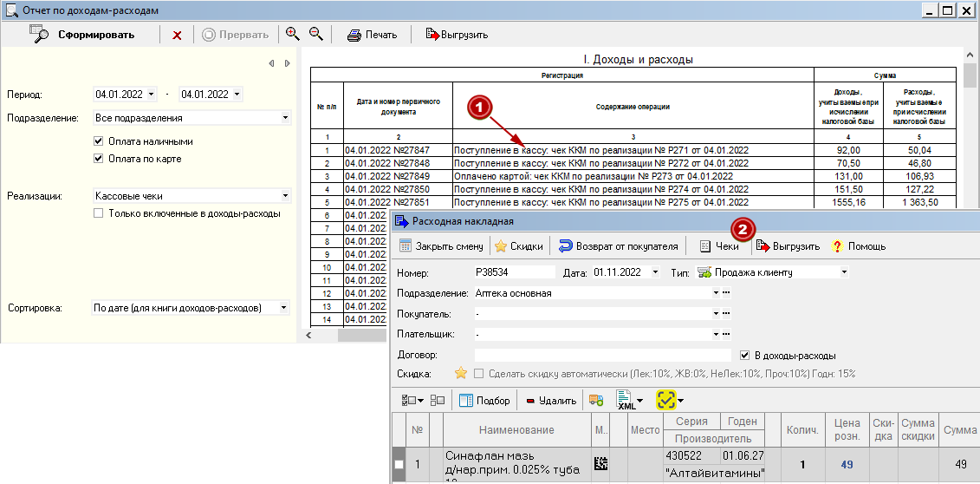Zoom in with magnifier plus icon
Screen dimensions: 980x484
click(293, 34)
